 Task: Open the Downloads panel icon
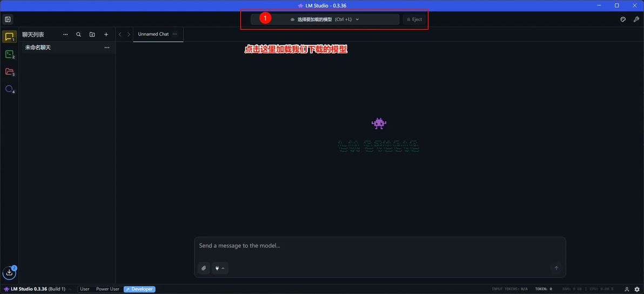[9, 272]
